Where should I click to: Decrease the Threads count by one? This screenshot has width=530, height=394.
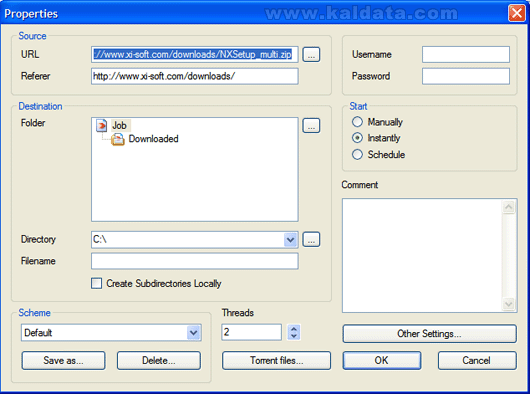(x=294, y=336)
